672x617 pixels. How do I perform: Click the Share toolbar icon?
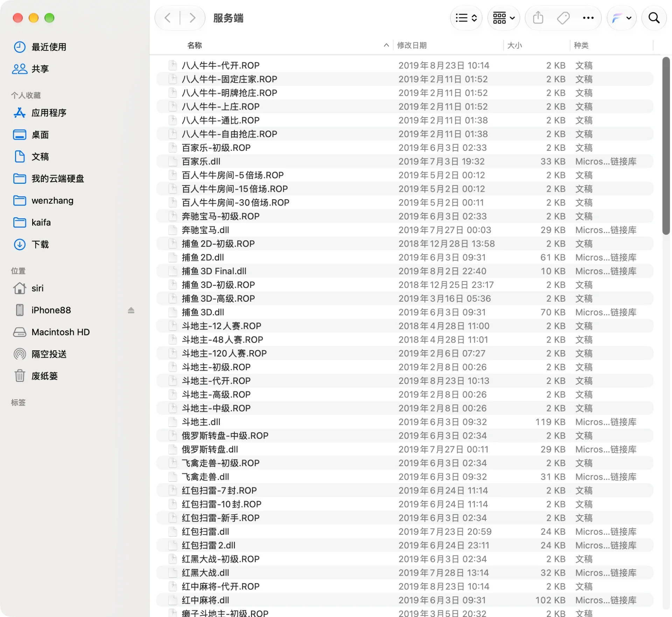538,18
